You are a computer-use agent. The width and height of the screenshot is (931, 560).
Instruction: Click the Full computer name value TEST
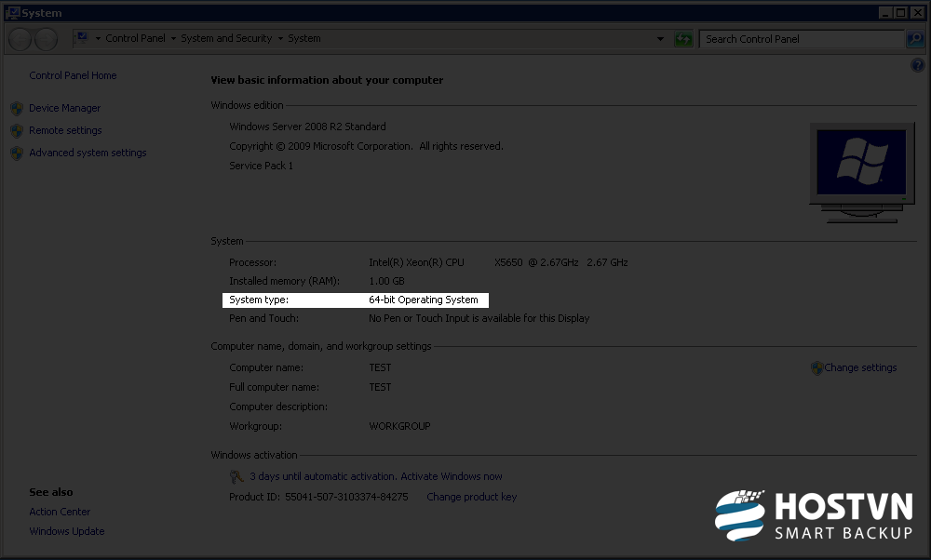380,387
